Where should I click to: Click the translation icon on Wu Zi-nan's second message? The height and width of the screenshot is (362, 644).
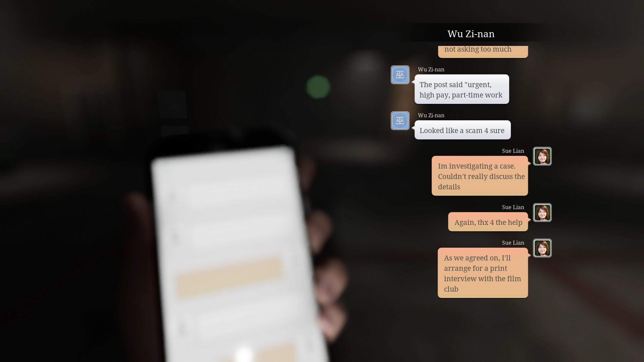[x=400, y=120]
